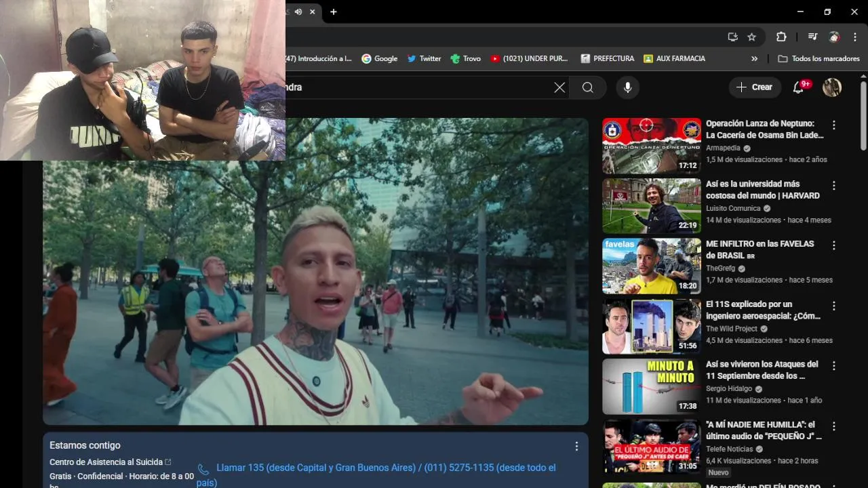
Task: Open the Trovo bookmark
Action: 465,59
